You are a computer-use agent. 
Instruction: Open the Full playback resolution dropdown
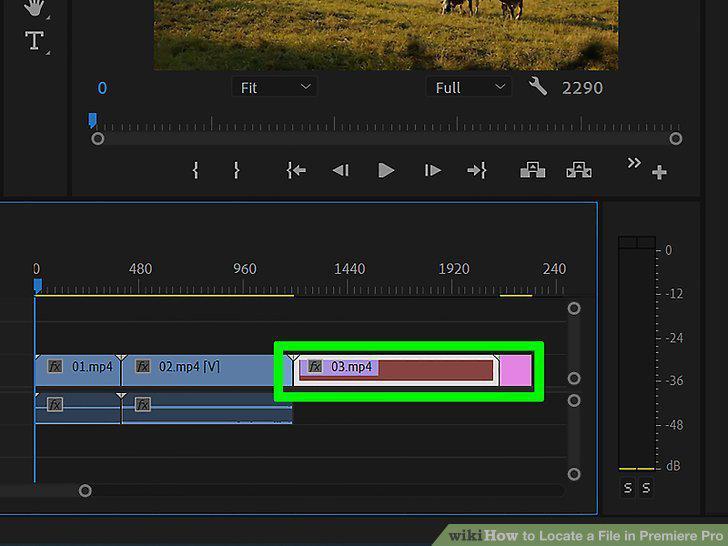[469, 87]
